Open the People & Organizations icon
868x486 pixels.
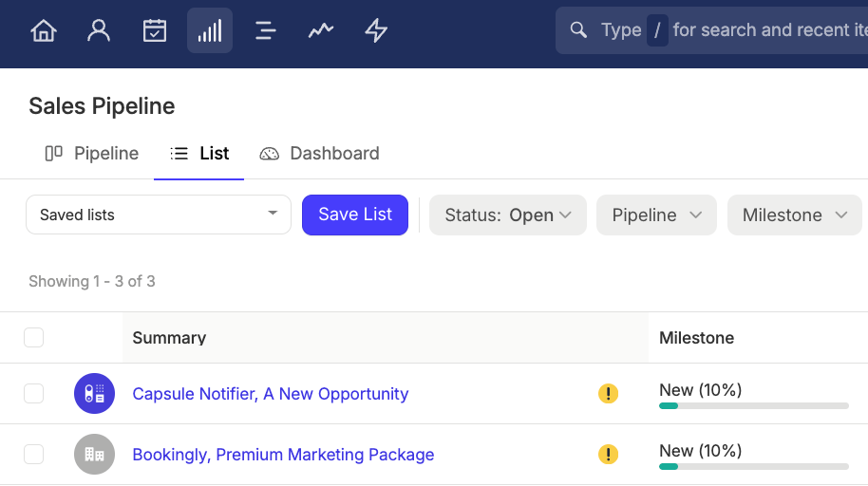(99, 30)
